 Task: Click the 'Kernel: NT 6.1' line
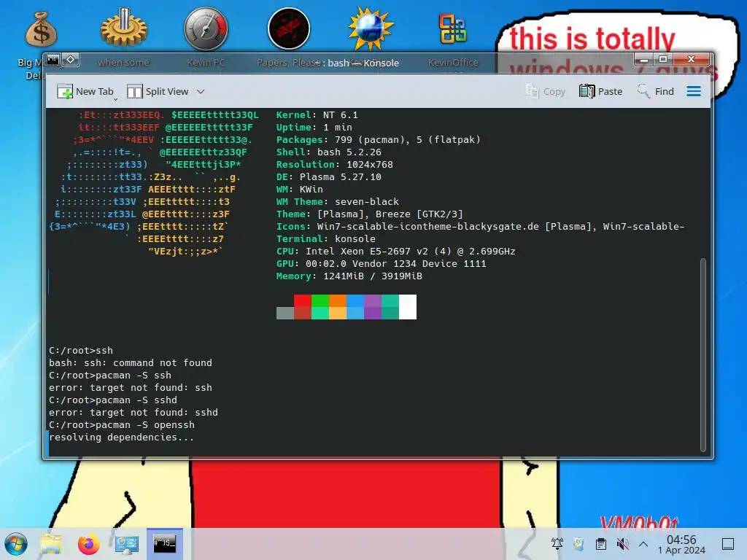coord(317,114)
